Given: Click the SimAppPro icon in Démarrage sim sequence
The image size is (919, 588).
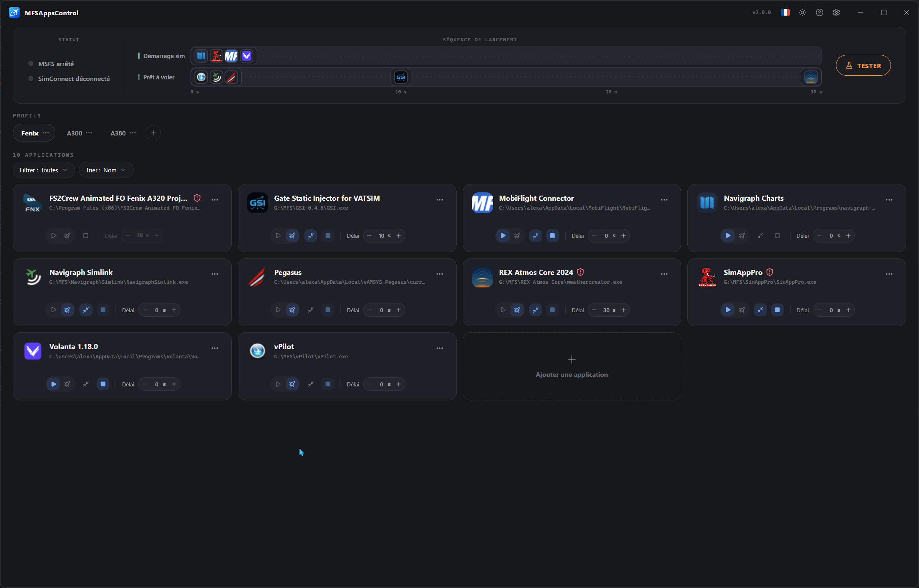Looking at the screenshot, I should [x=217, y=56].
